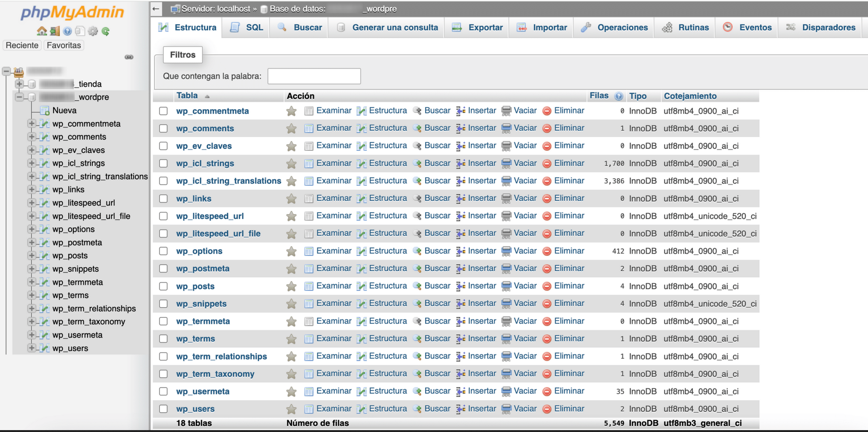The image size is (868, 432).
Task: Mark wp_commentmeta as favorite with the star
Action: coord(291,111)
